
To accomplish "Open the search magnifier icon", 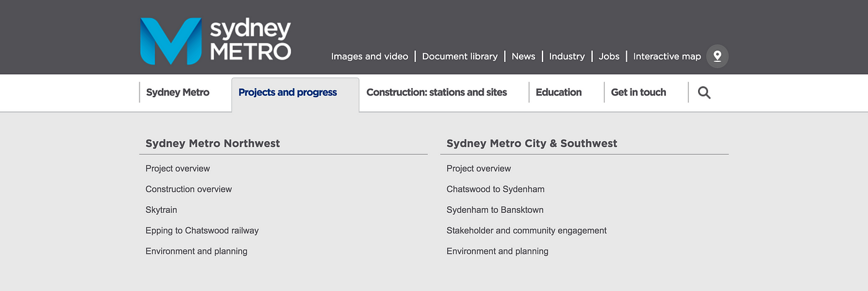I will click(x=704, y=93).
